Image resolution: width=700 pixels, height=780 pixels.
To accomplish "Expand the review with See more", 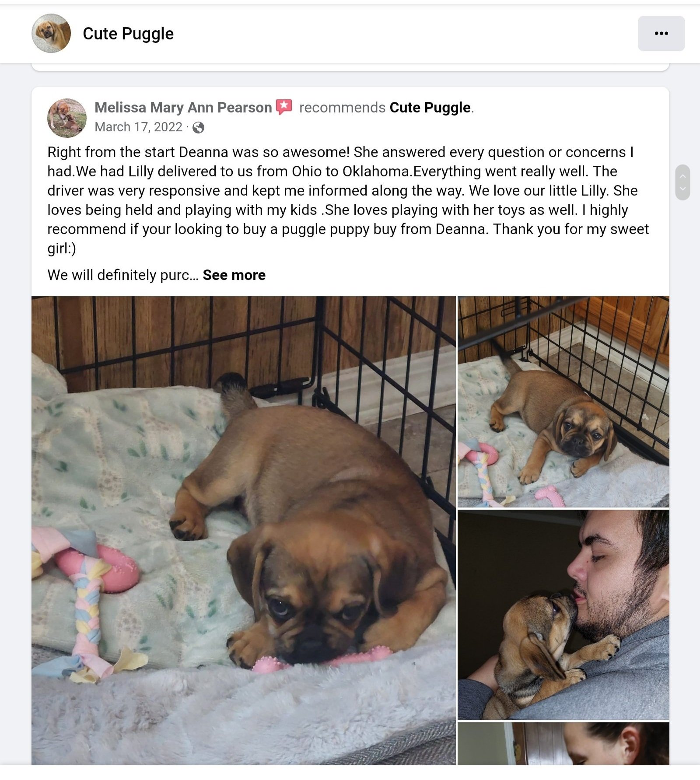I will pyautogui.click(x=234, y=275).
